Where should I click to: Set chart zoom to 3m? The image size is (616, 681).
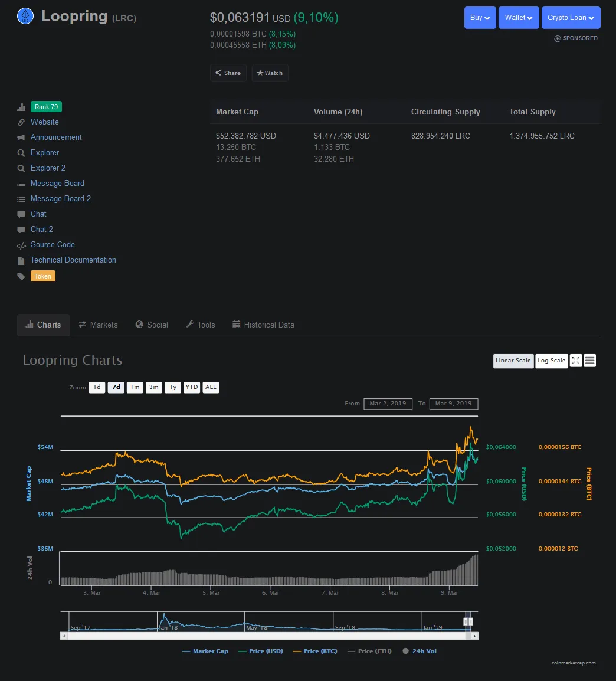tap(153, 387)
